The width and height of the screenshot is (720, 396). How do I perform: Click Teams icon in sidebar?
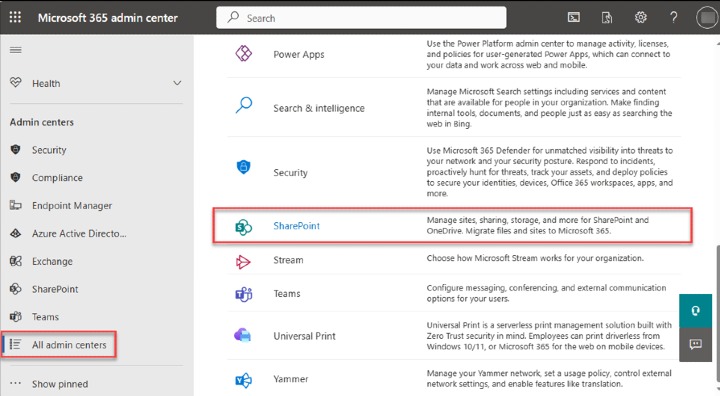pyautogui.click(x=16, y=317)
